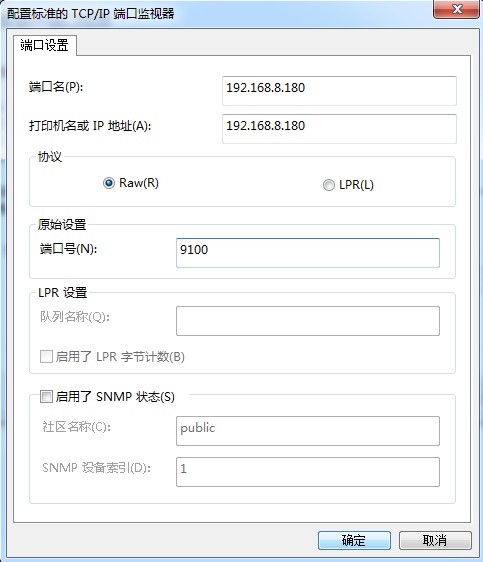483x562 pixels.
Task: Click the 端口号(N) label
Action: point(68,248)
